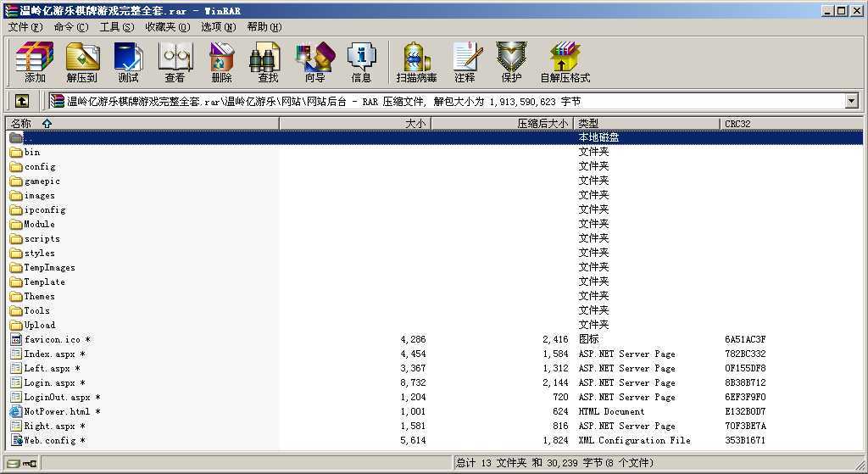The image size is (868, 474).
Task: Select the Login.aspx file entry
Action: [49, 383]
